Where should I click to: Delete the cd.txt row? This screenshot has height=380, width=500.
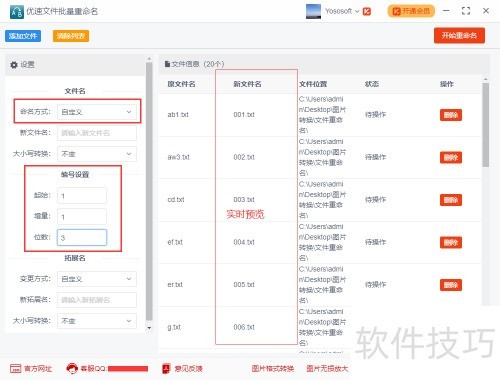(x=451, y=200)
